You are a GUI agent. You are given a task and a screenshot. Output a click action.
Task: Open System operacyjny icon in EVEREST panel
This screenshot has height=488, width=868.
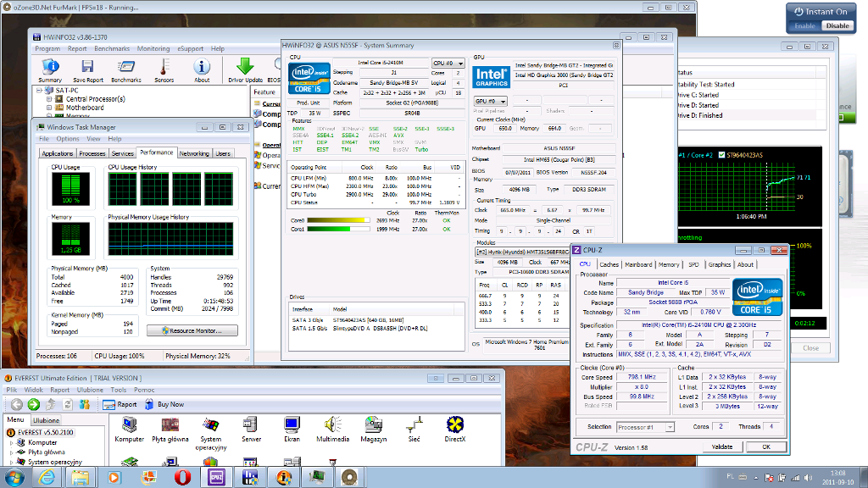point(210,434)
